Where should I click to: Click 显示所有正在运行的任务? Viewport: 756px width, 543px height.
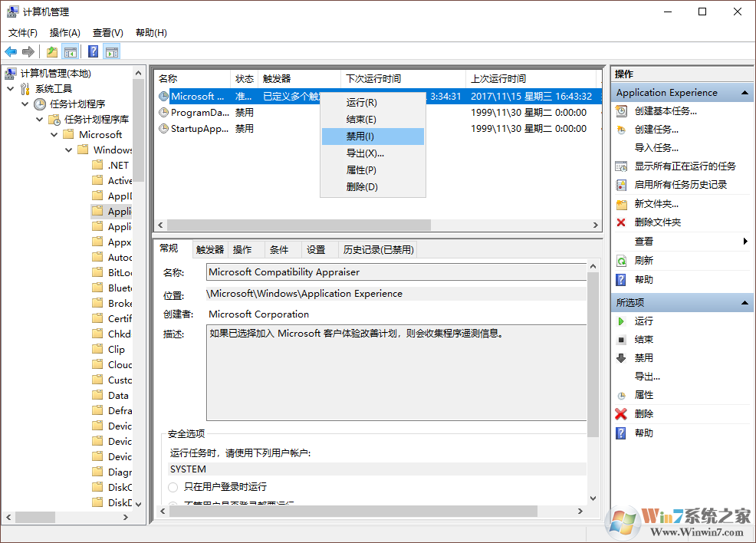click(683, 165)
